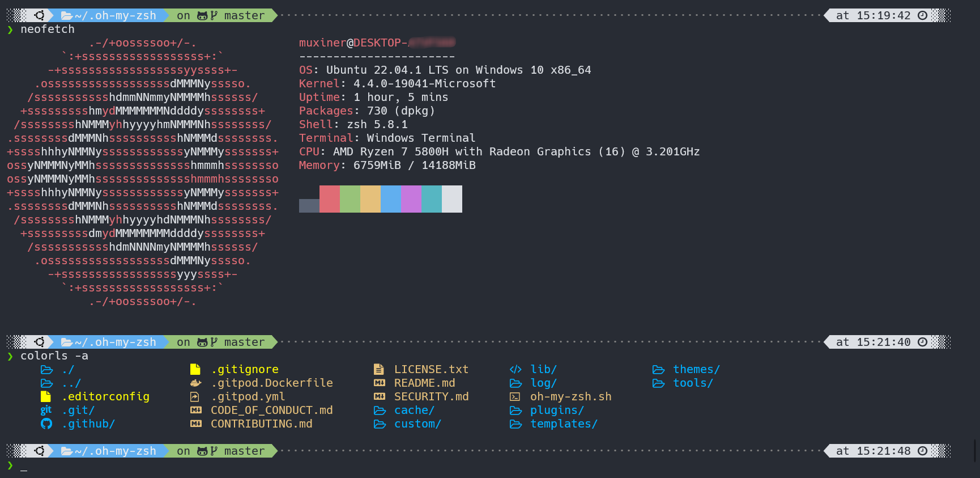The width and height of the screenshot is (980, 478).
Task: Click the folder icon beside plugins/
Action: tap(515, 411)
